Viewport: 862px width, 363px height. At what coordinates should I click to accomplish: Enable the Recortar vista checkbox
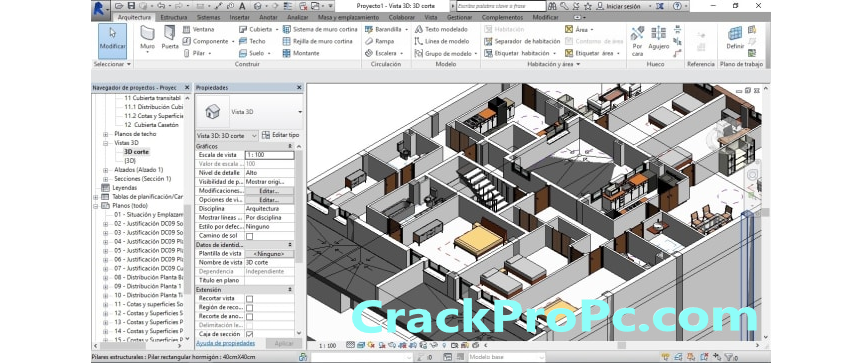pos(249,299)
